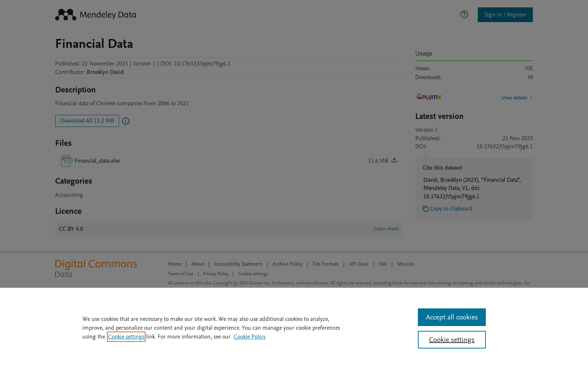Click the Downloads count 18
This screenshot has height=368, width=588.
coord(530,77)
